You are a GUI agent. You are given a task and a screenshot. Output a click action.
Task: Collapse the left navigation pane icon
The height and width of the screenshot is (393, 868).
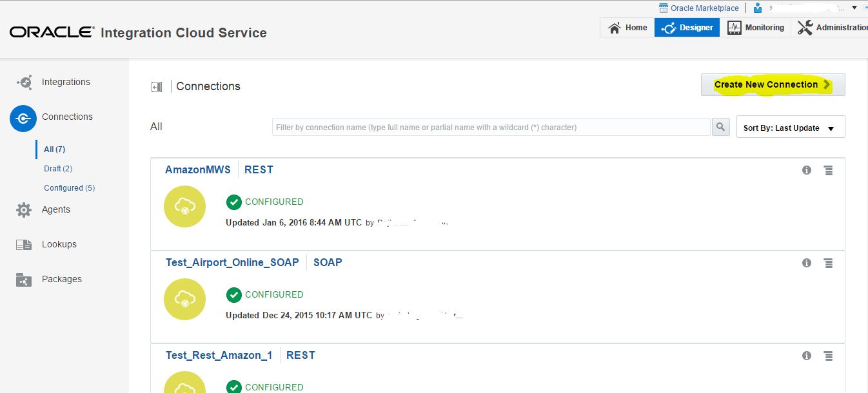[x=157, y=87]
